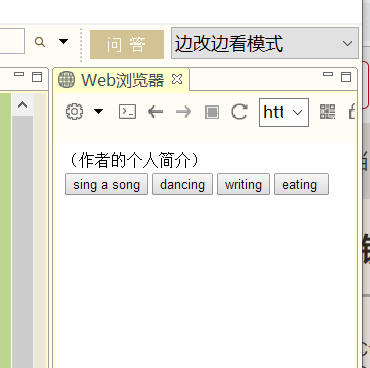This screenshot has height=368, width=370.
Task: Go back in the Web browser
Action: pyautogui.click(x=155, y=112)
